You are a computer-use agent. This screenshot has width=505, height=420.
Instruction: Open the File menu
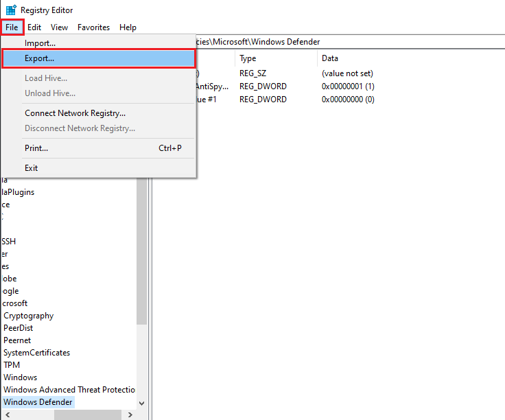tap(12, 27)
